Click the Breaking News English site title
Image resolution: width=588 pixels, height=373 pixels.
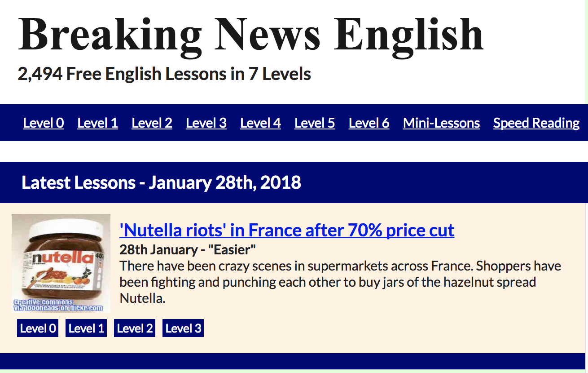(x=250, y=35)
